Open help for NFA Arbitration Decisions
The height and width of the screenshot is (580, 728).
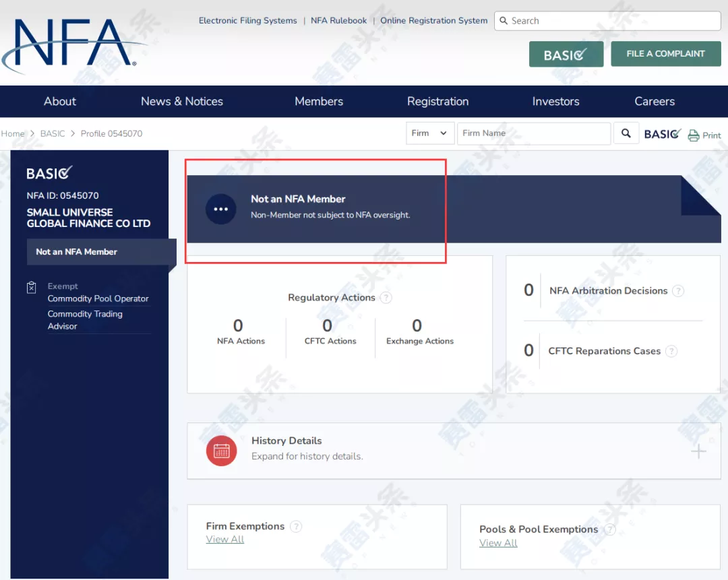678,291
